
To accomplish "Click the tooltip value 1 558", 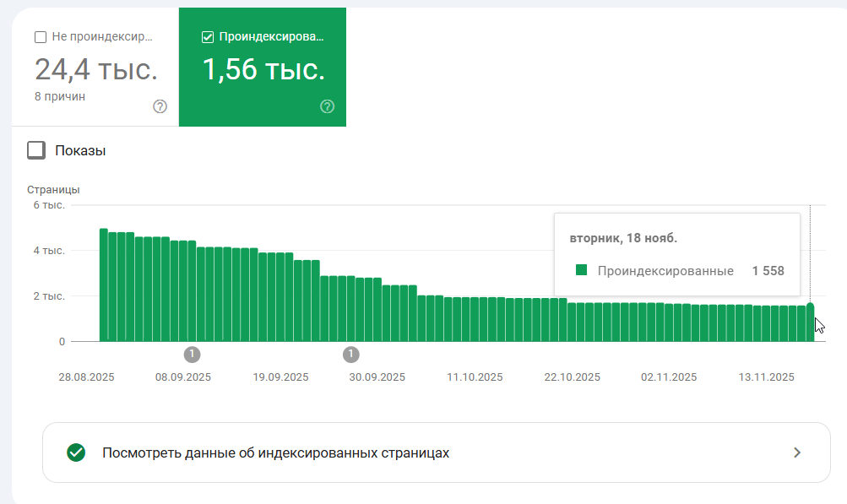I will [x=768, y=271].
